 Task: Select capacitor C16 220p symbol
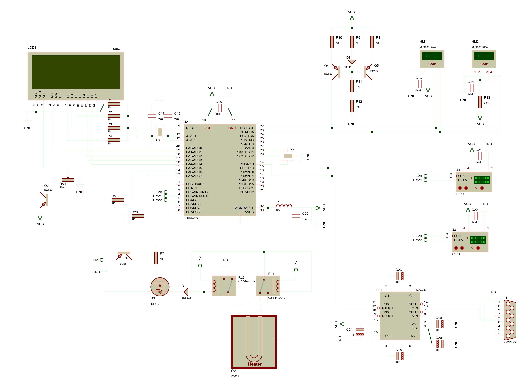(168, 116)
